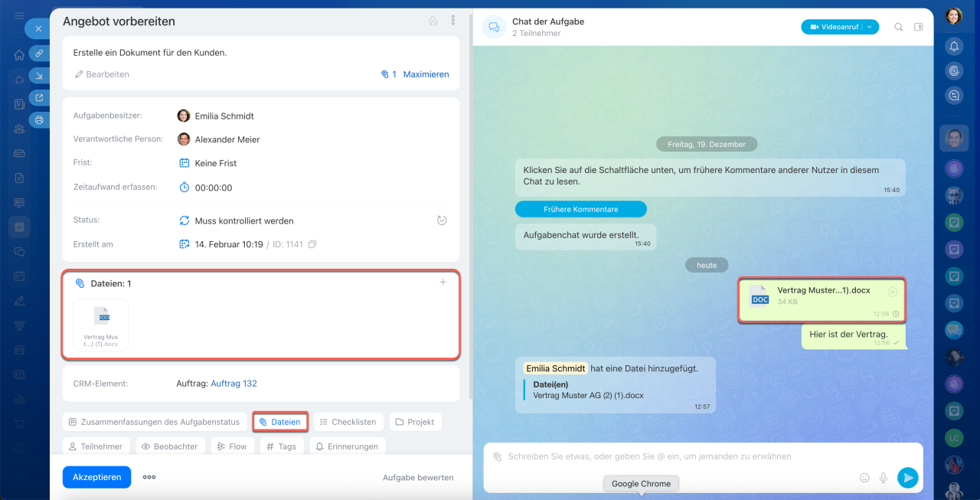Click the Muss kontrolliert werden status

pyautogui.click(x=244, y=221)
